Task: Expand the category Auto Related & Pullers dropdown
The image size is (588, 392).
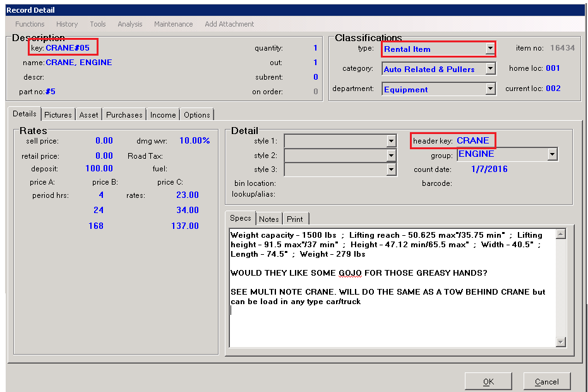Action: tap(490, 69)
